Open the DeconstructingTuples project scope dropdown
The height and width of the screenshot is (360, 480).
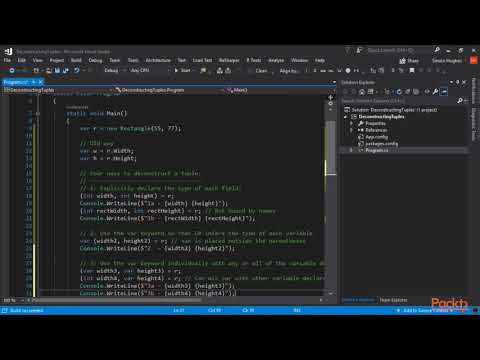point(58,90)
